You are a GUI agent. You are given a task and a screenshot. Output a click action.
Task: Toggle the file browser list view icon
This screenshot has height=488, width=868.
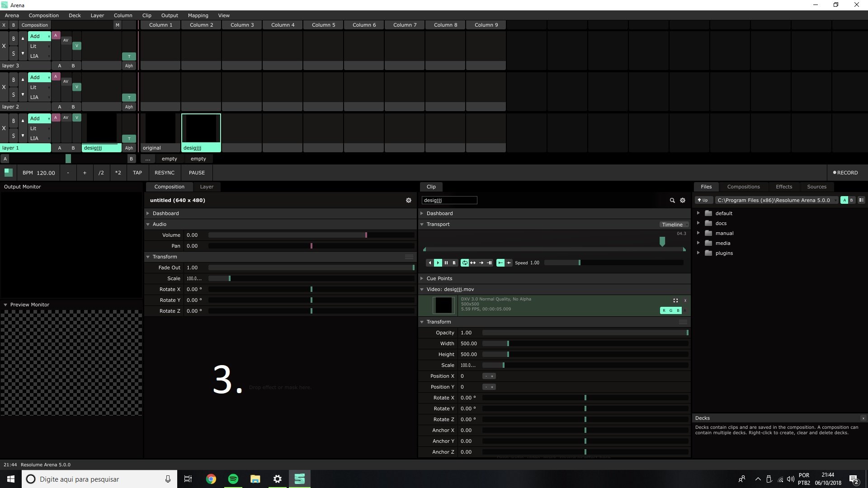click(x=861, y=200)
